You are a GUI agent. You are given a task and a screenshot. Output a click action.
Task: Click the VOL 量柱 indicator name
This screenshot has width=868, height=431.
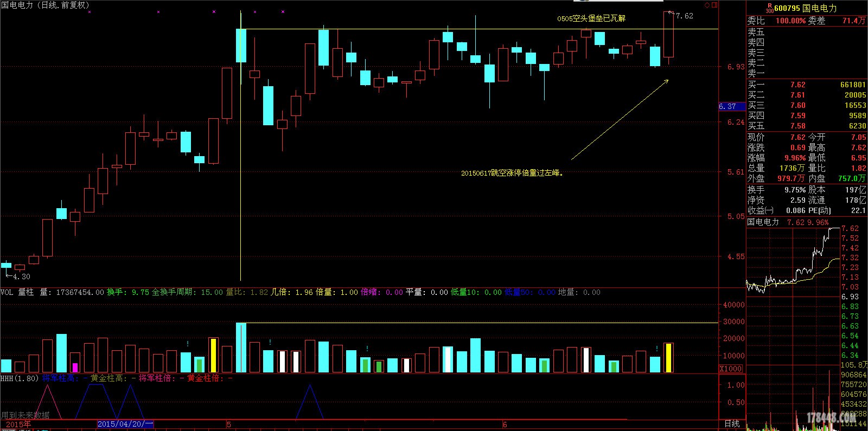[17, 292]
